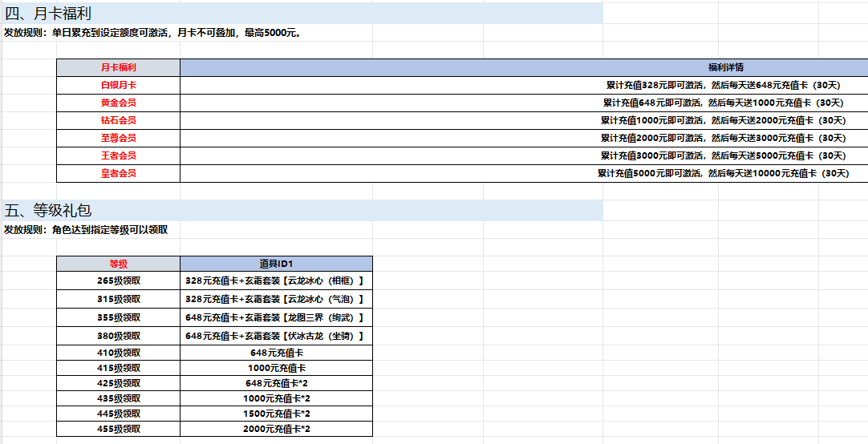This screenshot has height=444, width=868.
Task: Click the red 等级 header cell
Action: 118,264
